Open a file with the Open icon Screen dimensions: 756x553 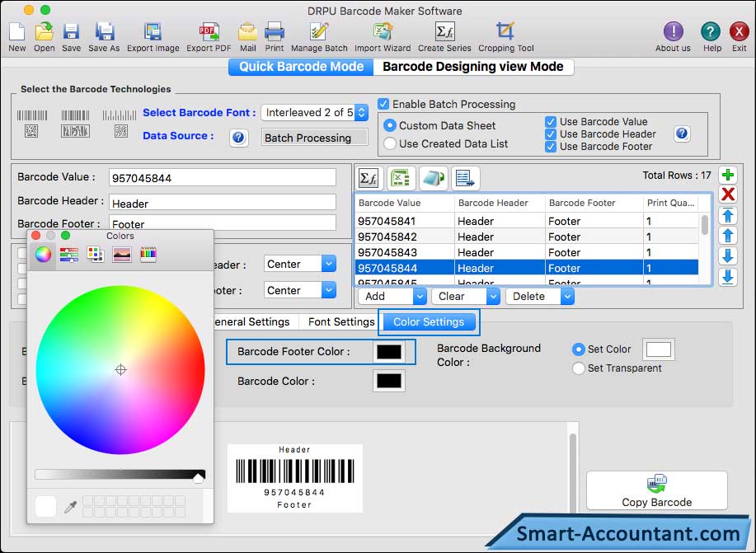(x=44, y=32)
